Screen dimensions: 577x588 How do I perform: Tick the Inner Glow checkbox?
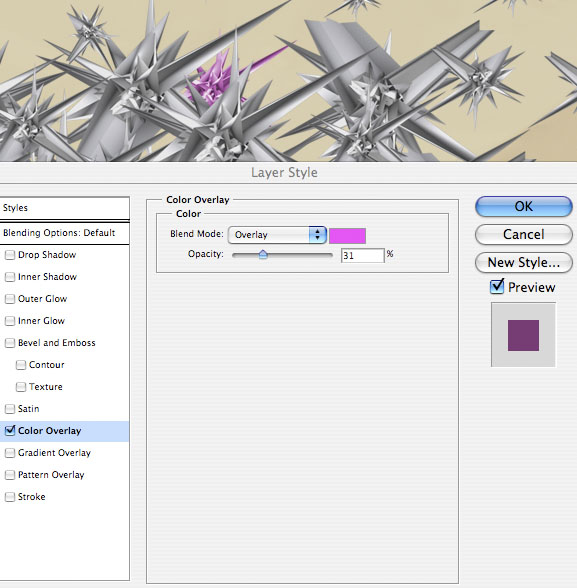click(10, 321)
